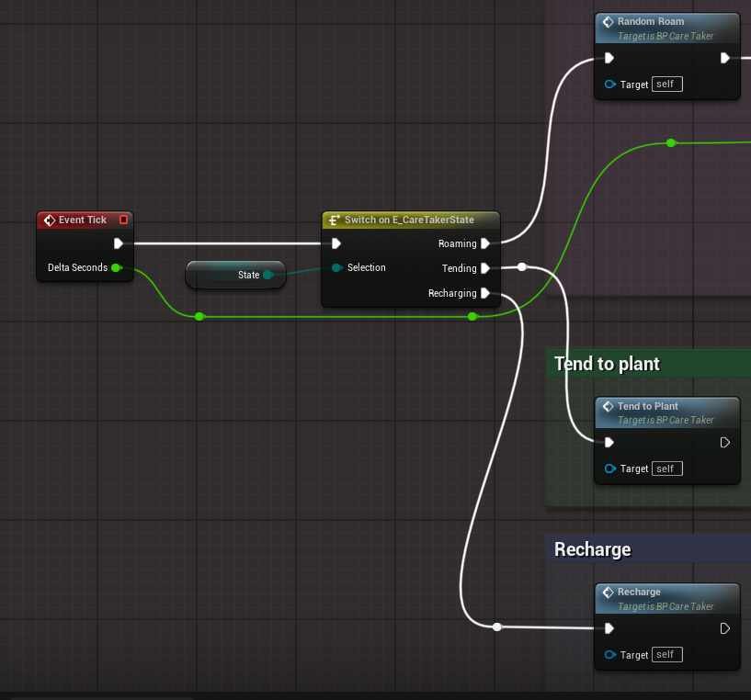Click the Switch on E_CareTakerState header
This screenshot has width=751, height=700.
411,220
